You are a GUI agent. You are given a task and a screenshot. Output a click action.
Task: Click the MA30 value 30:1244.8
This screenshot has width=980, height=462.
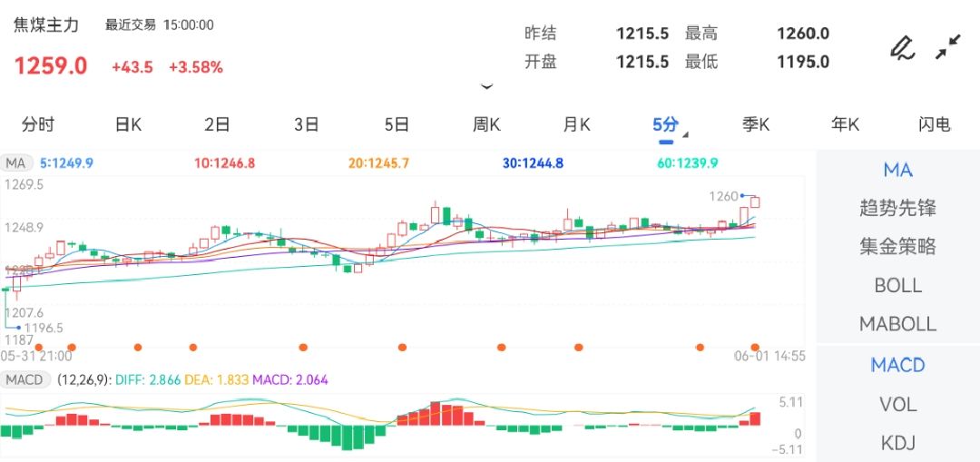click(534, 163)
